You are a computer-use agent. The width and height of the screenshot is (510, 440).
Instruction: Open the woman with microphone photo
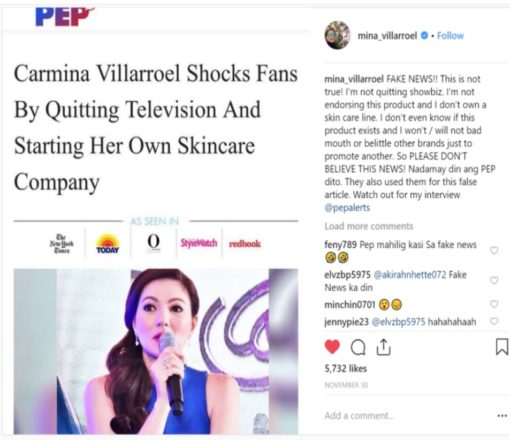156,351
